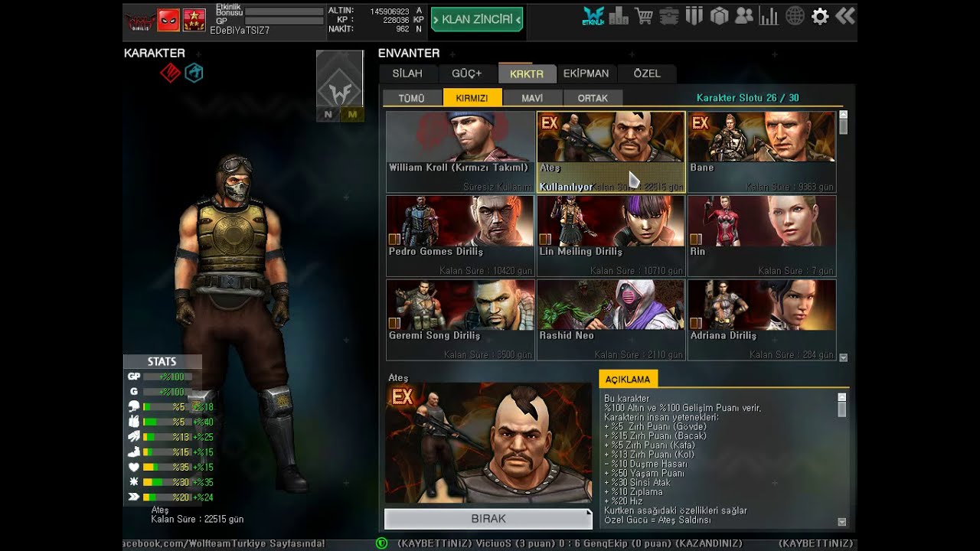Select Adriana Diriliş character card
Image resolution: width=980 pixels, height=551 pixels.
click(x=762, y=320)
